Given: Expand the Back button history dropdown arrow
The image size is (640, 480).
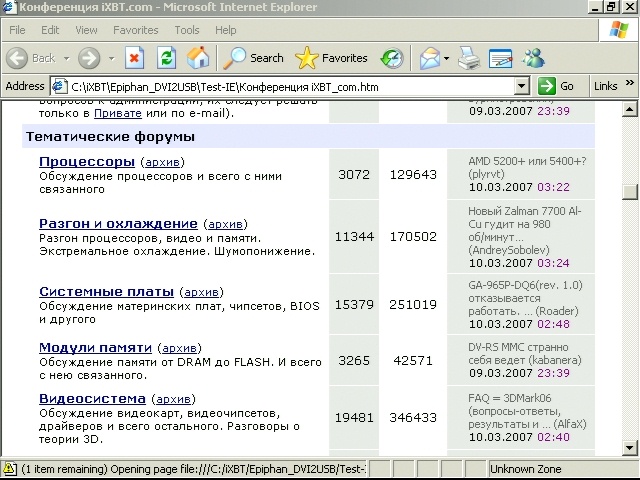Looking at the screenshot, I should pyautogui.click(x=65, y=58).
